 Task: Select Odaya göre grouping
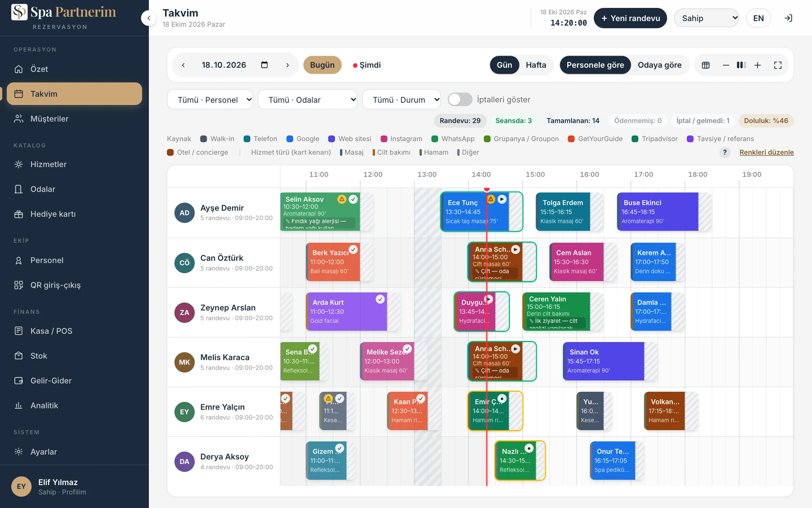point(659,65)
